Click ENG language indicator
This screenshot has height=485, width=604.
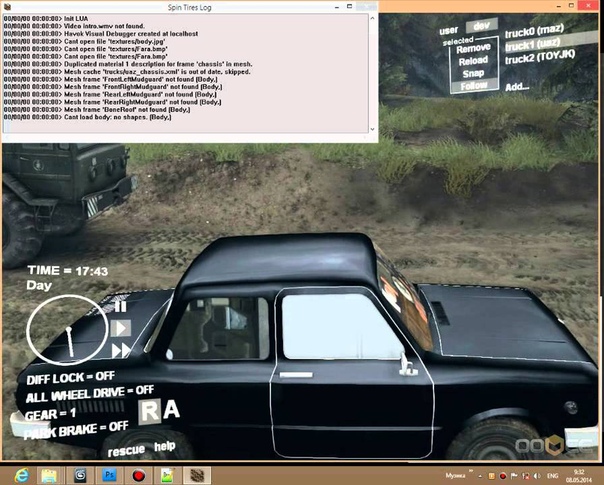(553, 476)
